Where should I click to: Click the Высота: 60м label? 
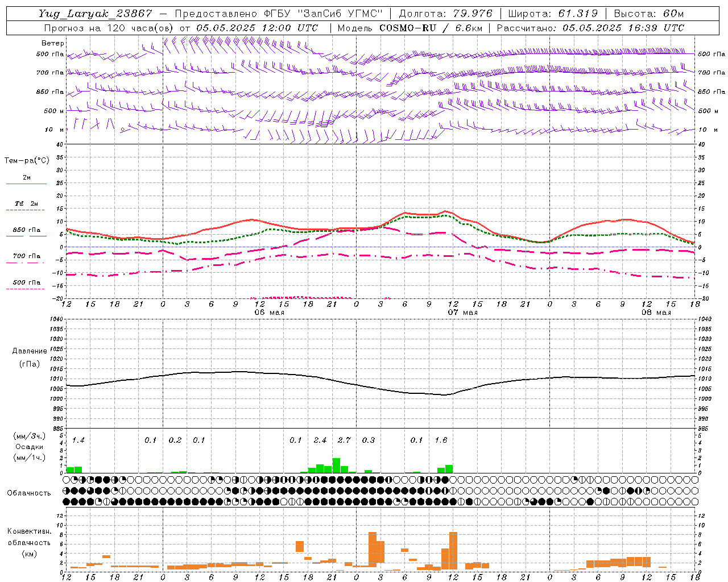point(649,14)
